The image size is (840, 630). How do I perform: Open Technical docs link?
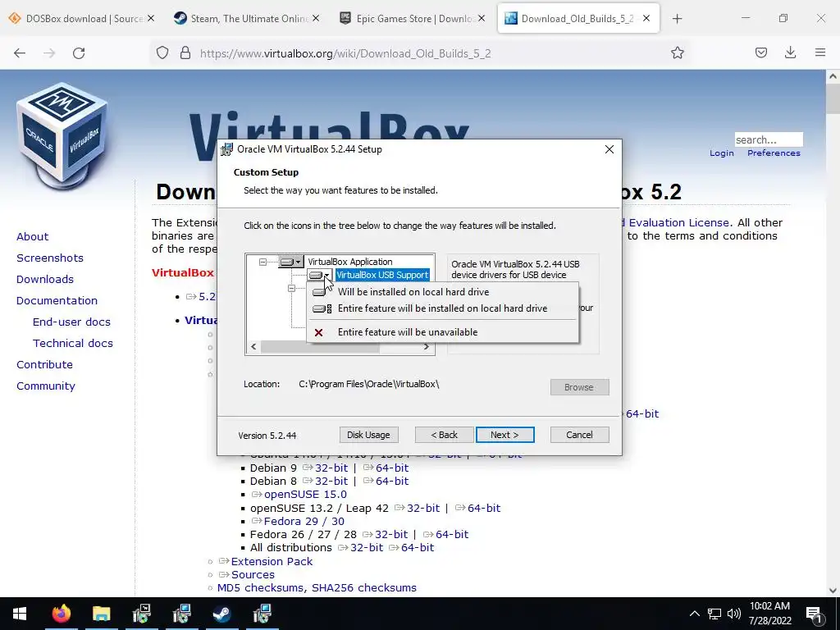click(73, 344)
